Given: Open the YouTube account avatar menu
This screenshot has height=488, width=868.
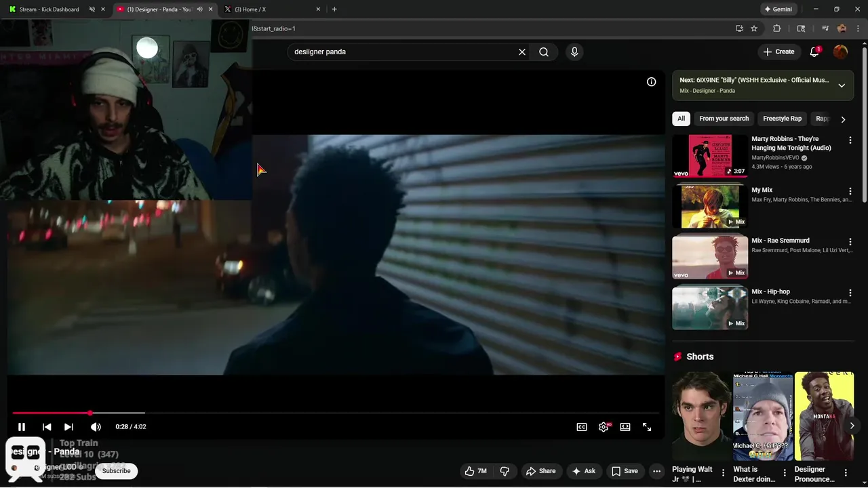Looking at the screenshot, I should (840, 52).
